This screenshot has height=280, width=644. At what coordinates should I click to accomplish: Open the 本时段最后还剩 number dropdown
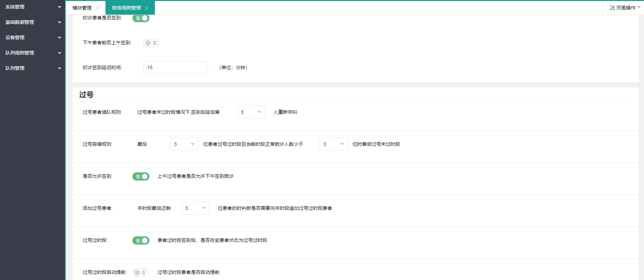(x=195, y=208)
